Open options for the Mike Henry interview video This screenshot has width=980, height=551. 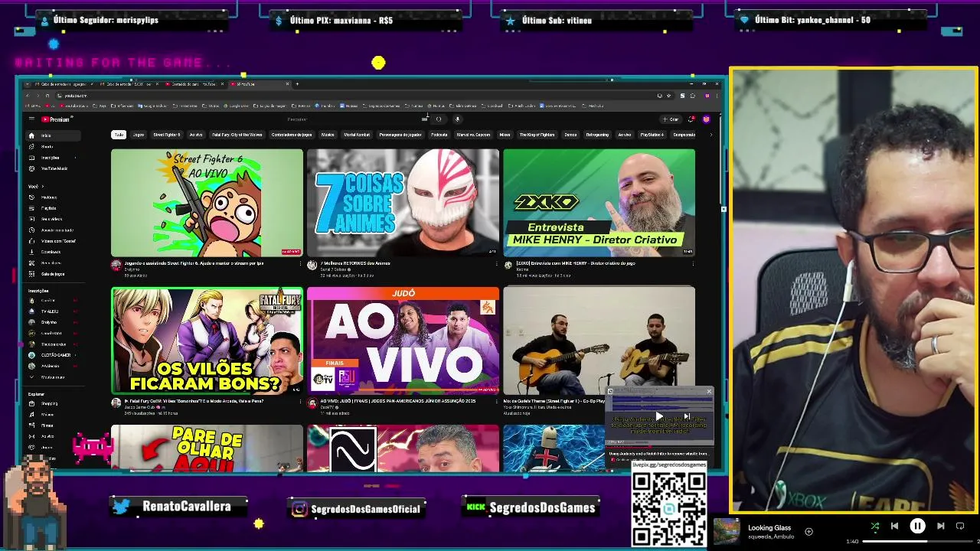point(693,263)
